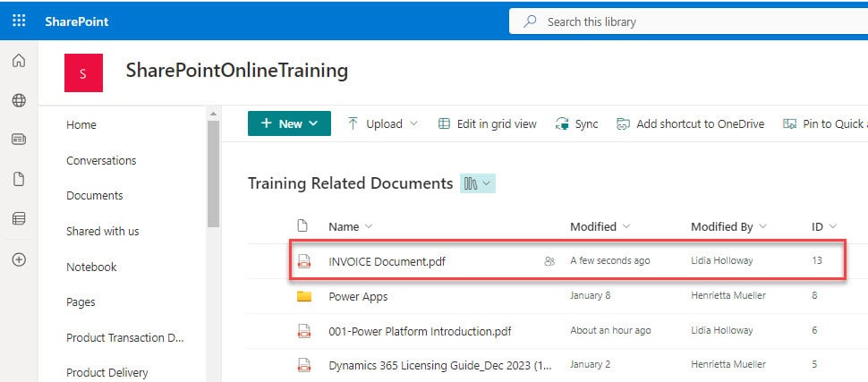Open Dynamics 365 Licensing Guide_Dec 2023 file

pos(440,365)
